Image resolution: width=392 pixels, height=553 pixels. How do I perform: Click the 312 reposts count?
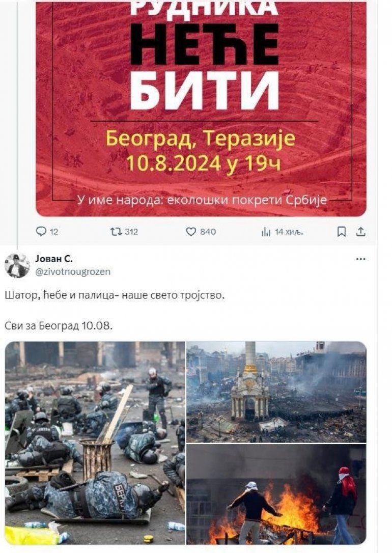[131, 232]
